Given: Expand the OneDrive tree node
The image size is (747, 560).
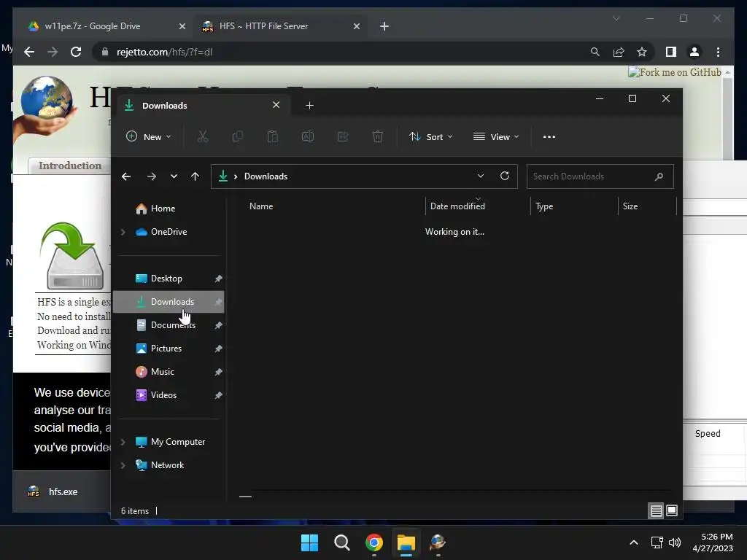Looking at the screenshot, I should coord(123,232).
